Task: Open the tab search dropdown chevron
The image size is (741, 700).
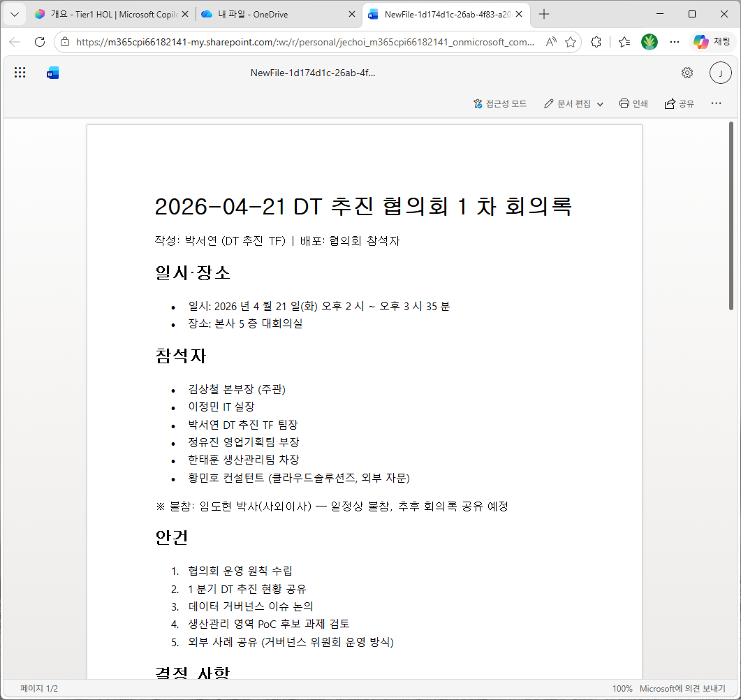Action: 15,14
